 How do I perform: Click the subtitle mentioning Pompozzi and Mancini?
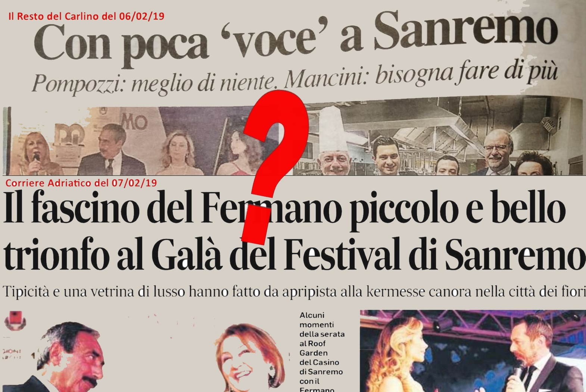click(295, 80)
